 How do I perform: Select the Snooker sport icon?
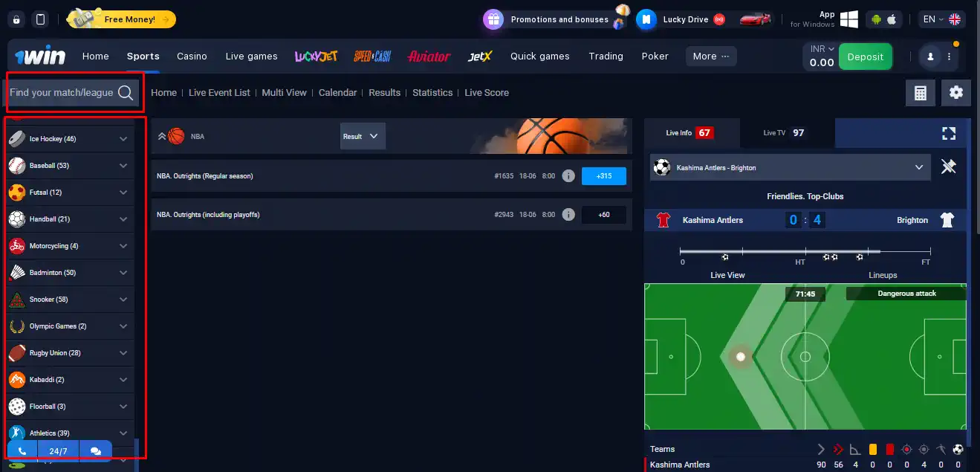click(16, 299)
